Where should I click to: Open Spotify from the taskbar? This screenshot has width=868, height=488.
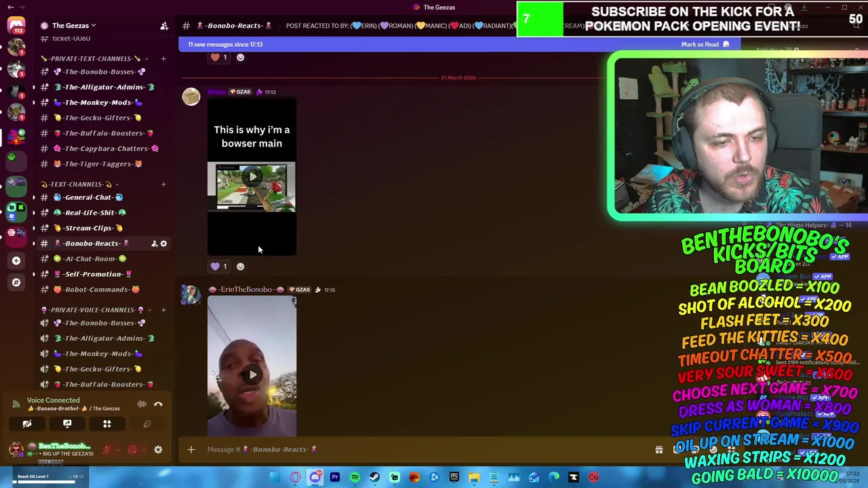point(355,477)
